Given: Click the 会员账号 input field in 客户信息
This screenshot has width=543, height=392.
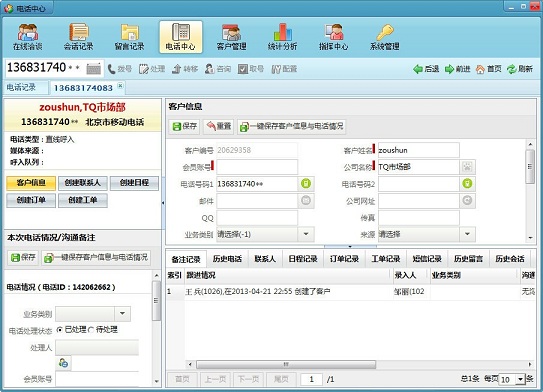Looking at the screenshot, I should (x=257, y=167).
